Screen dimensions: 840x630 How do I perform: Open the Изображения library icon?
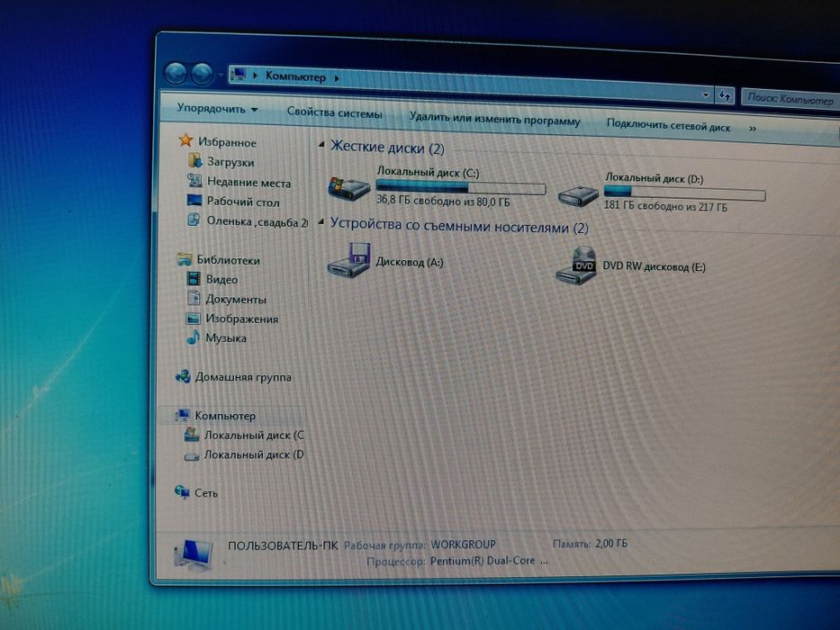tap(193, 319)
